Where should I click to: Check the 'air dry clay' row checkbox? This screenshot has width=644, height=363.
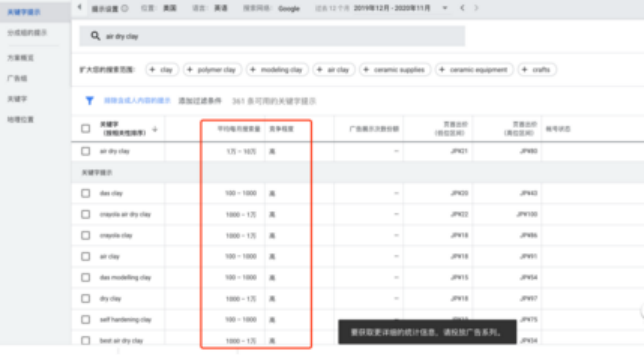coord(85,151)
